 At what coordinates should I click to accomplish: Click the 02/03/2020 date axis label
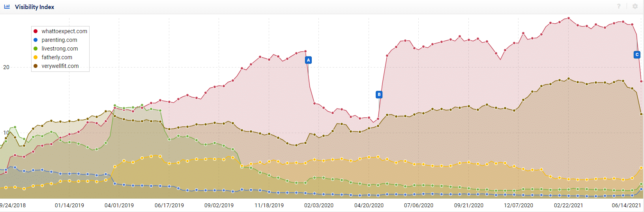[319, 205]
